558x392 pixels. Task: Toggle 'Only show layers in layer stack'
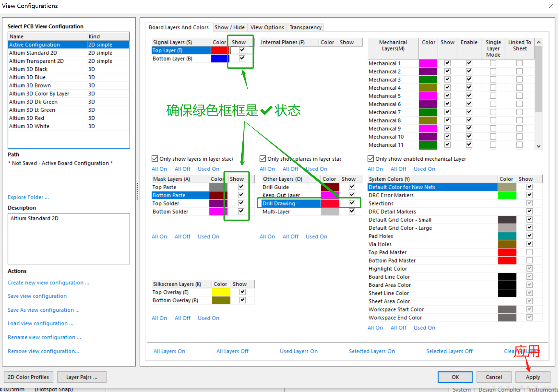(155, 159)
